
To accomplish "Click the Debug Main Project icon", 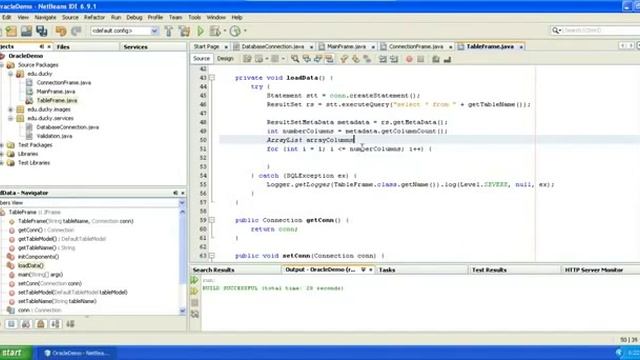I will [215, 31].
